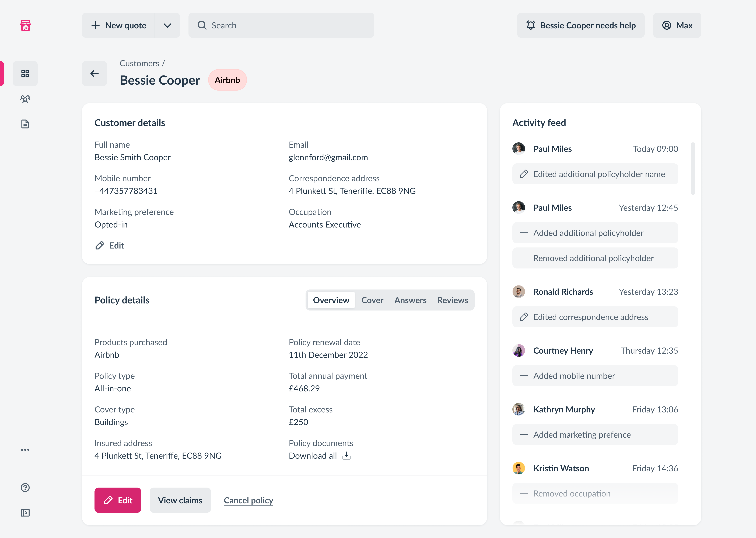Toggle the sidebar expand panel icon
This screenshot has height=538, width=756.
pyautogui.click(x=25, y=512)
